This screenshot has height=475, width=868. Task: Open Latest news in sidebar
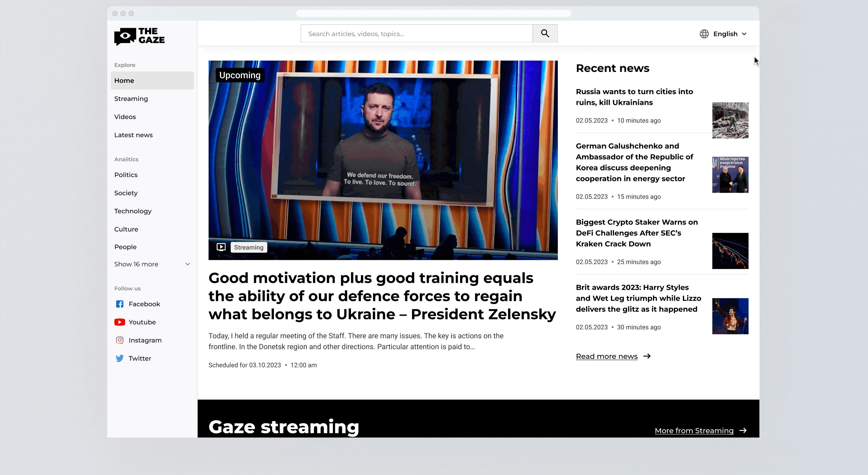coord(133,135)
